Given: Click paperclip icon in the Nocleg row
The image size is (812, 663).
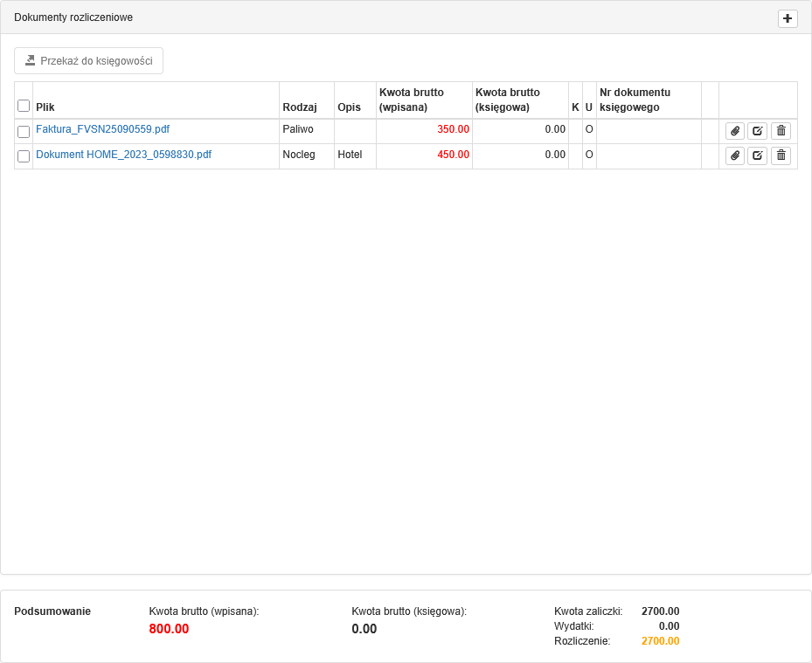Looking at the screenshot, I should pyautogui.click(x=735, y=156).
